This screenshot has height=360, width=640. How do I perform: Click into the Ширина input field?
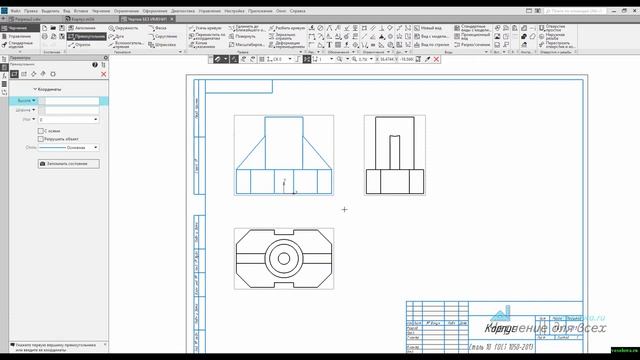click(x=72, y=110)
